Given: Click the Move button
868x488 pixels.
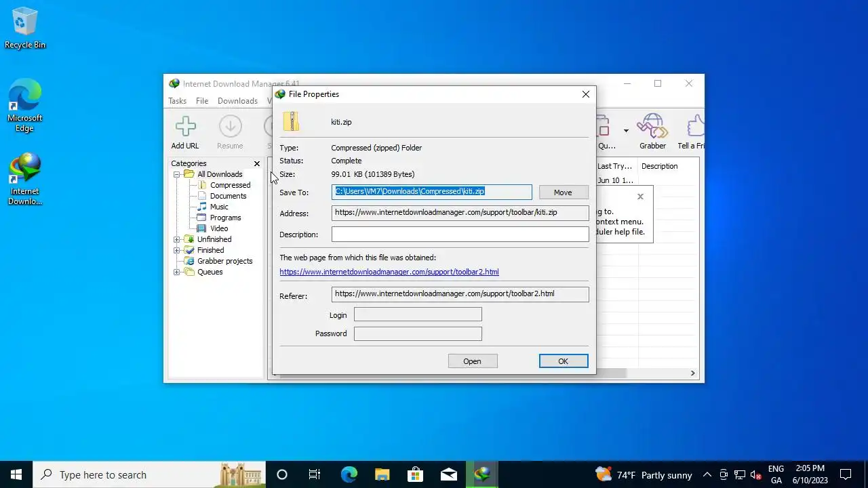Looking at the screenshot, I should [x=563, y=192].
